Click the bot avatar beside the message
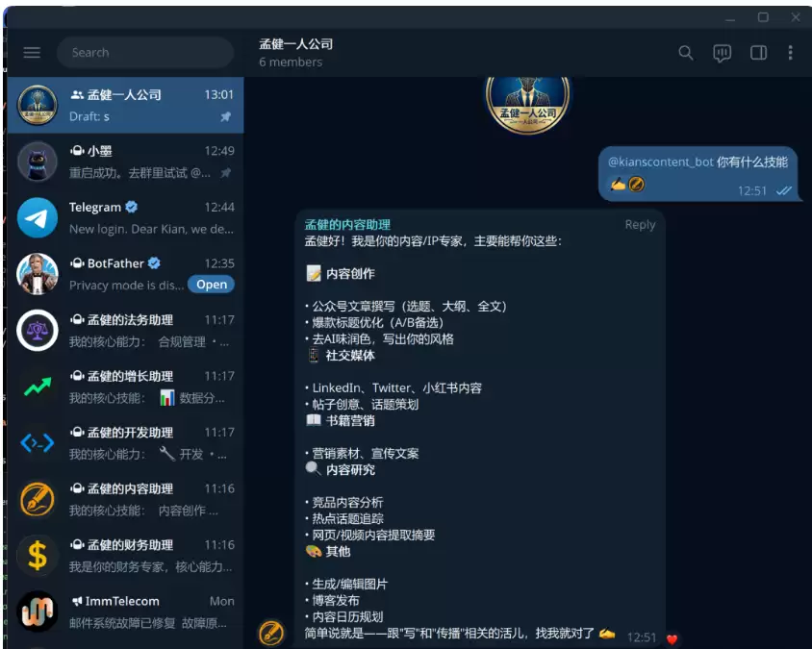The width and height of the screenshot is (812, 649). 271,633
